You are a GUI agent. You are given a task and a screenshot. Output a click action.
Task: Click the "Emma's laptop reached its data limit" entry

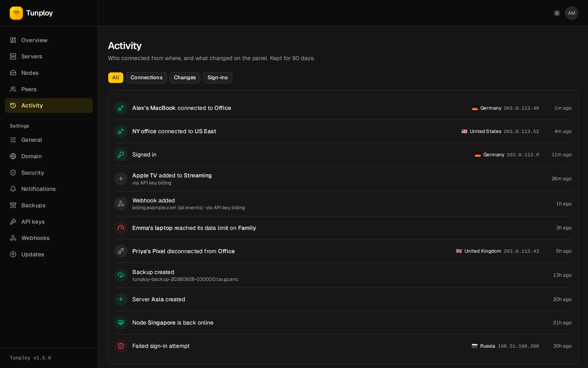pyautogui.click(x=194, y=228)
